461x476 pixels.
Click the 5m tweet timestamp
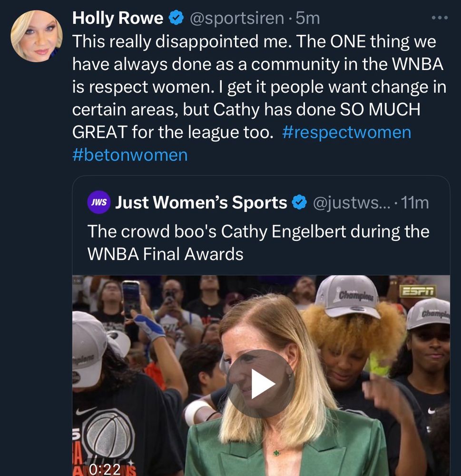tap(308, 18)
